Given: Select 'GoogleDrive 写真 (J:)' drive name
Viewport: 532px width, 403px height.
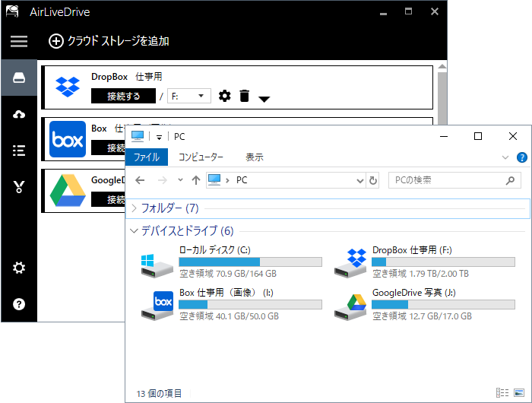Looking at the screenshot, I should [x=414, y=293].
